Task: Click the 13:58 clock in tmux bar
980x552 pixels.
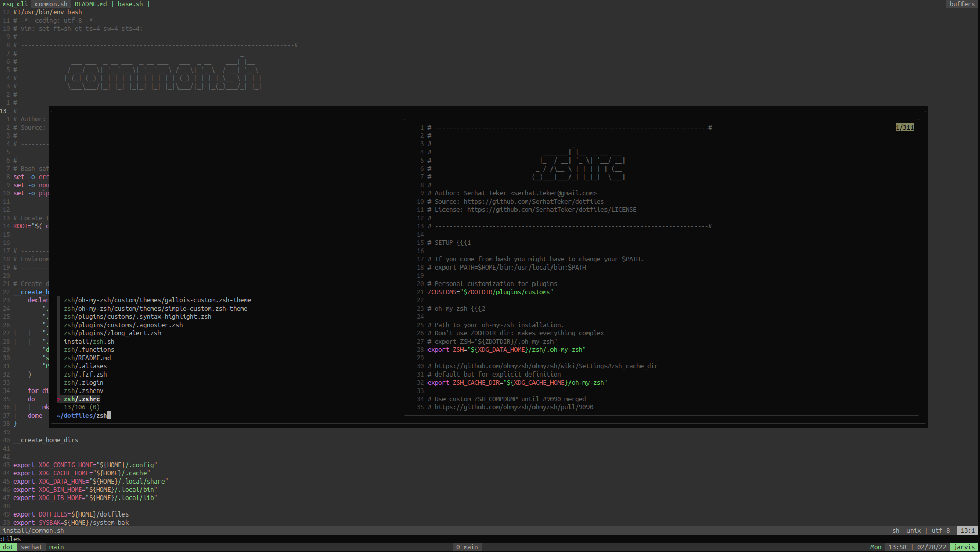Action: pos(897,547)
